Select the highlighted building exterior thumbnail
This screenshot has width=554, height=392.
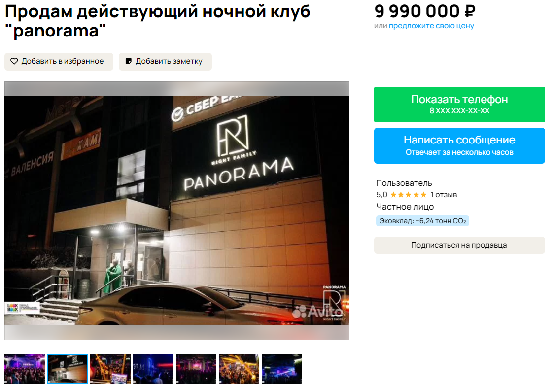tap(68, 369)
